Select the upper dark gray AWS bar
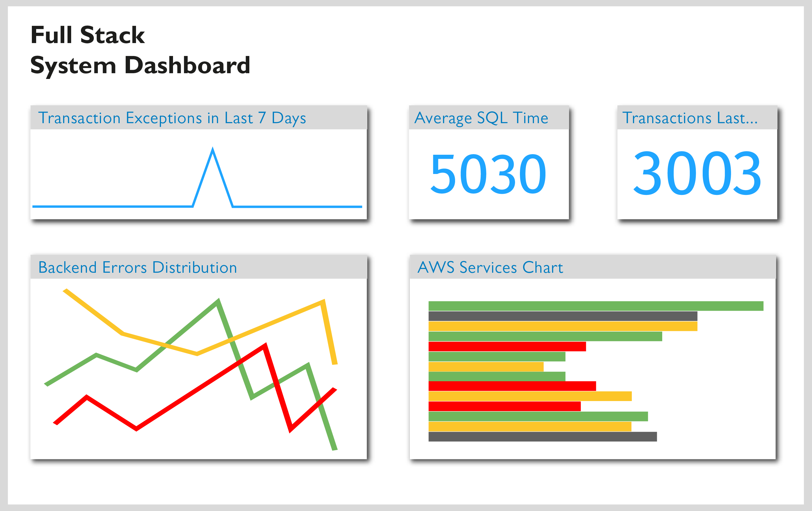Viewport: 812px width, 511px height. [562, 316]
